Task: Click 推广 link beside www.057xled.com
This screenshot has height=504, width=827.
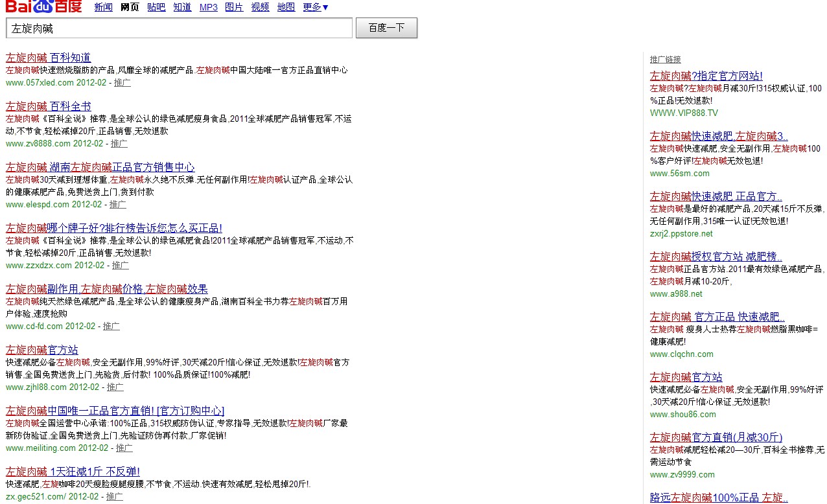Action: pos(122,83)
